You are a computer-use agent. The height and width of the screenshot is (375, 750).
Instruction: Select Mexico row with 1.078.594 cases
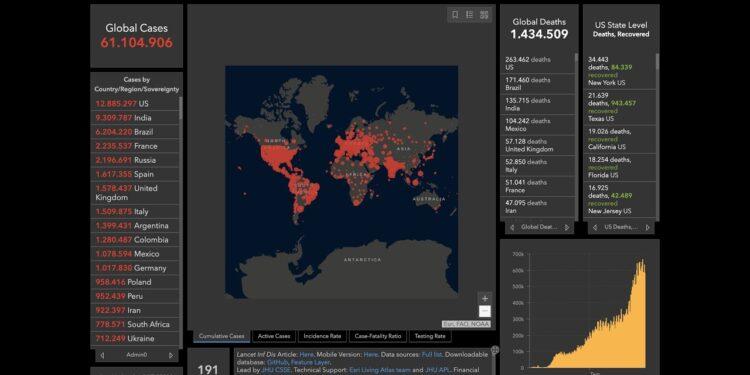pos(135,254)
